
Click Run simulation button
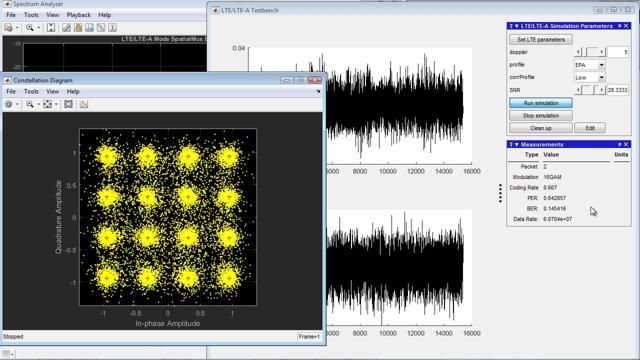click(x=541, y=103)
